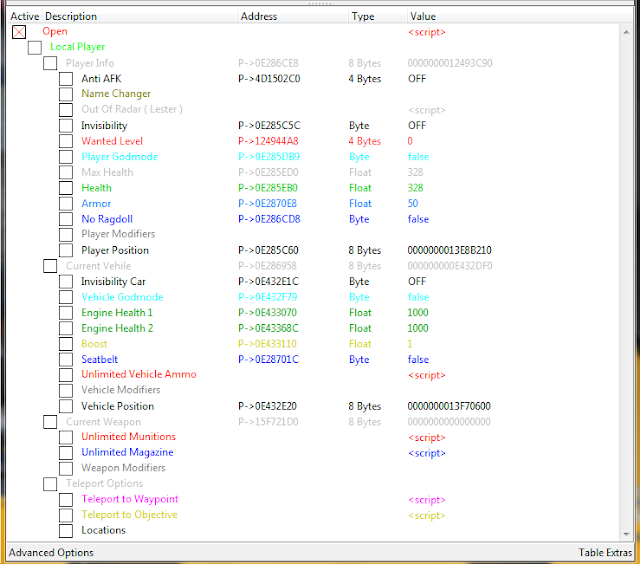Viewport: 640px width, 564px height.
Task: Sort by the Address column header
Action: 293,16
